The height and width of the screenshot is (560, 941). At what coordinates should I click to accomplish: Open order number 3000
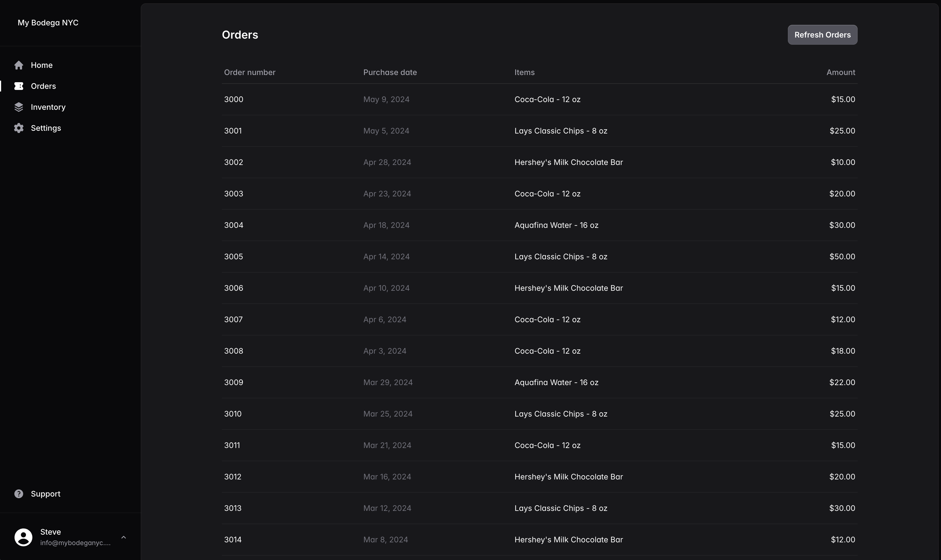[234, 100]
